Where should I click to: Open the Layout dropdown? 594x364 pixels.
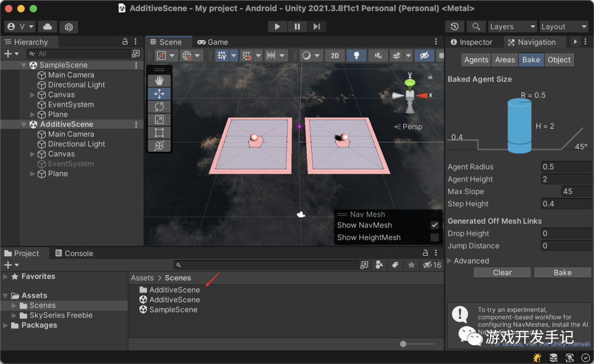[x=564, y=26]
